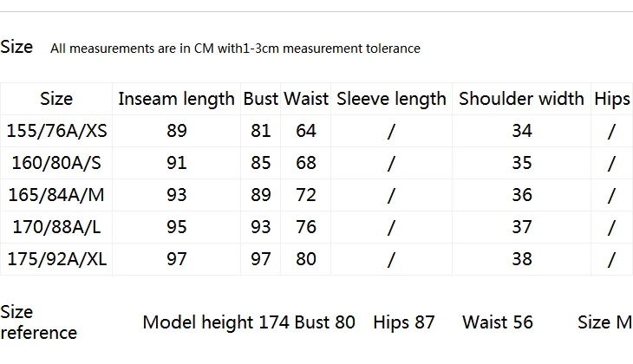Click the bust value 93 for L
This screenshot has width=633, height=364.
[x=261, y=227]
